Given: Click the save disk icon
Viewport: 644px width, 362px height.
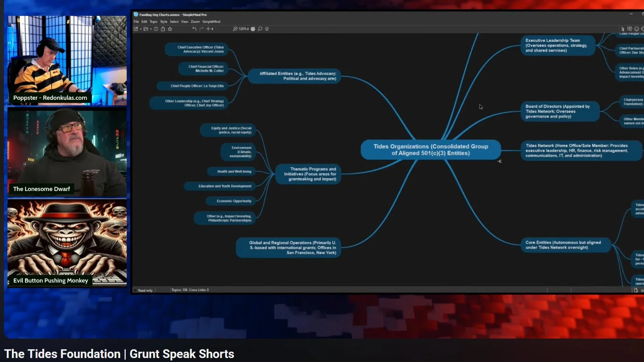Looking at the screenshot, I should [156, 29].
